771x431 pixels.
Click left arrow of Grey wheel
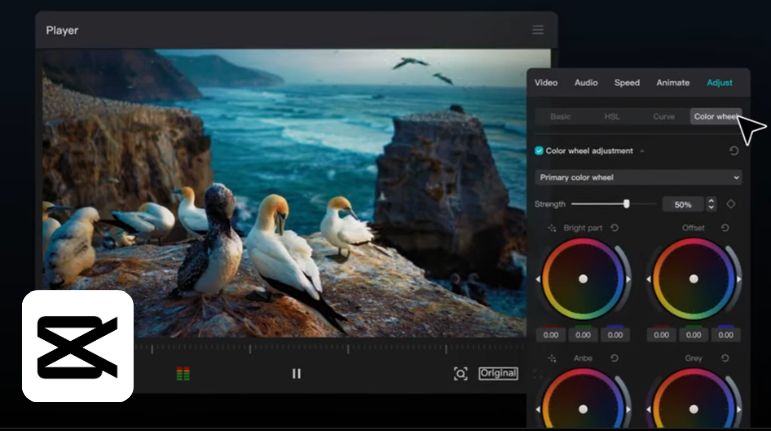click(x=649, y=409)
